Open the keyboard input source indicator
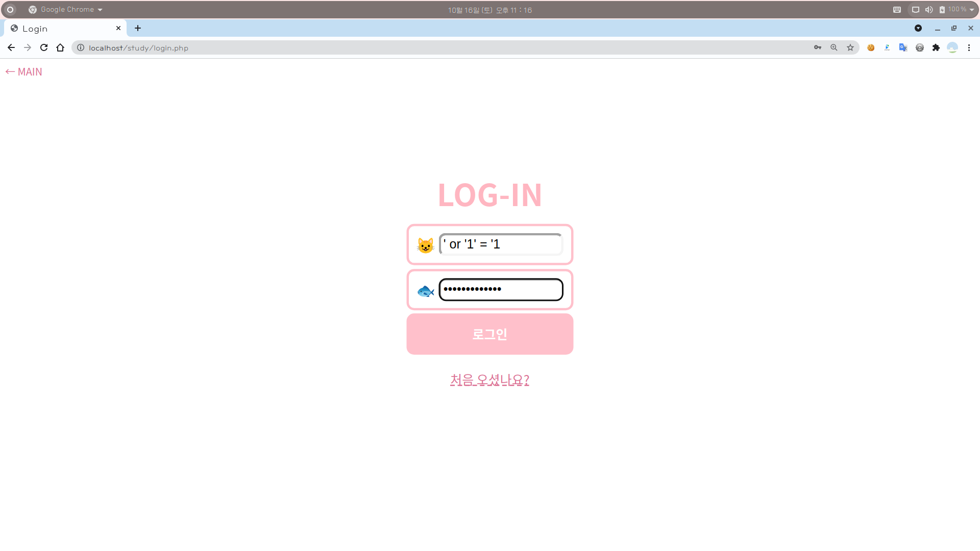 click(897, 10)
